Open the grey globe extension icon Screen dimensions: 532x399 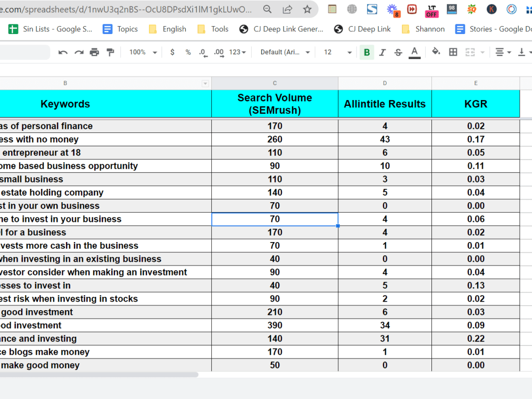pos(352,9)
